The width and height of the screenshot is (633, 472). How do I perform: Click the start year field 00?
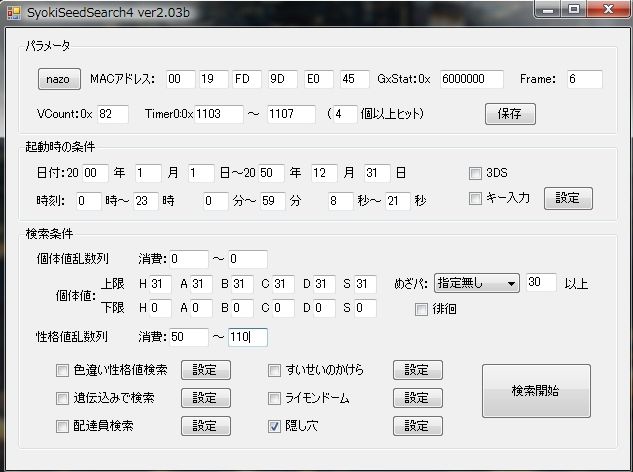click(x=95, y=174)
